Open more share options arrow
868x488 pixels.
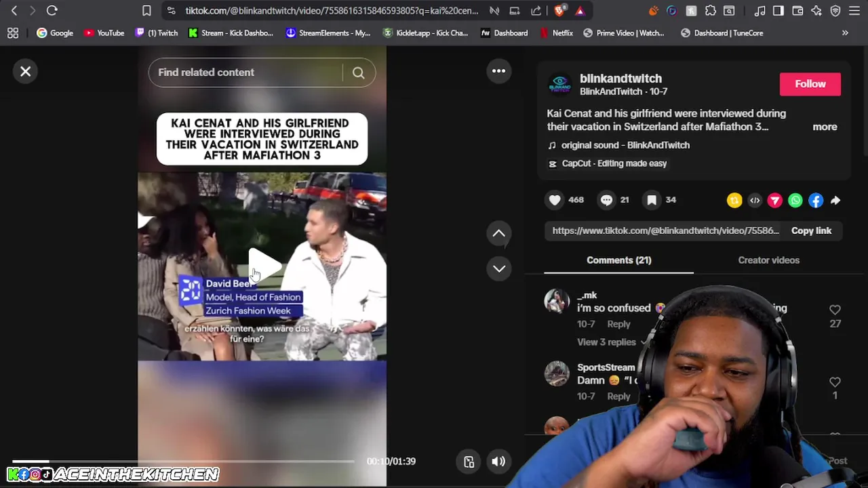[835, 201]
